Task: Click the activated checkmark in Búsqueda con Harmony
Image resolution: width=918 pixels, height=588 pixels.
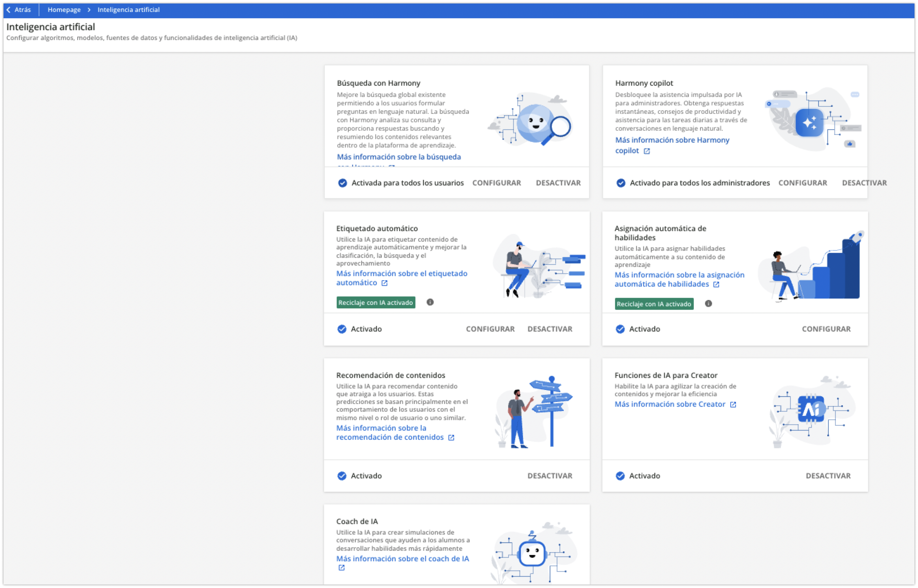Action: pos(342,183)
